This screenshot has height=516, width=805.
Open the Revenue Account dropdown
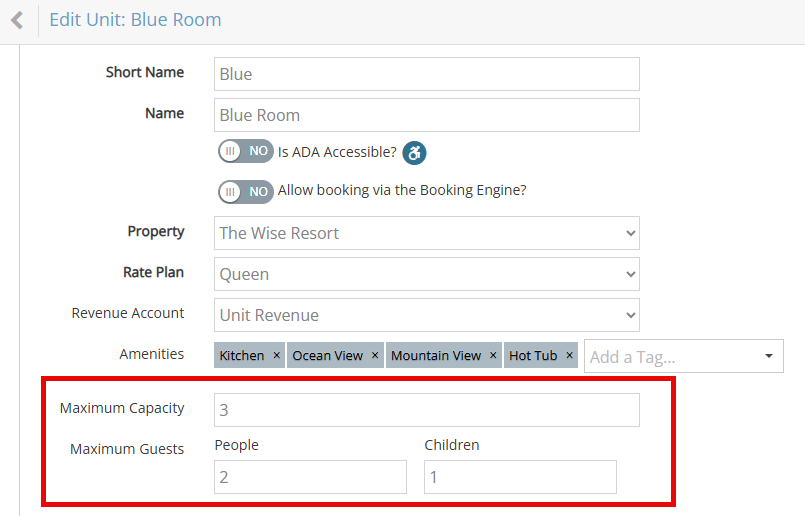point(427,315)
